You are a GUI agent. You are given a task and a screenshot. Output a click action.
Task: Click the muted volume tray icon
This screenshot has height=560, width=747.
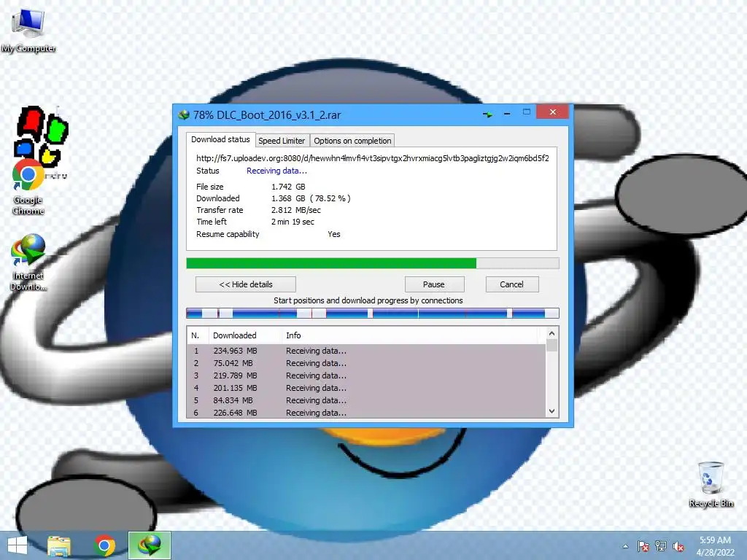point(678,546)
